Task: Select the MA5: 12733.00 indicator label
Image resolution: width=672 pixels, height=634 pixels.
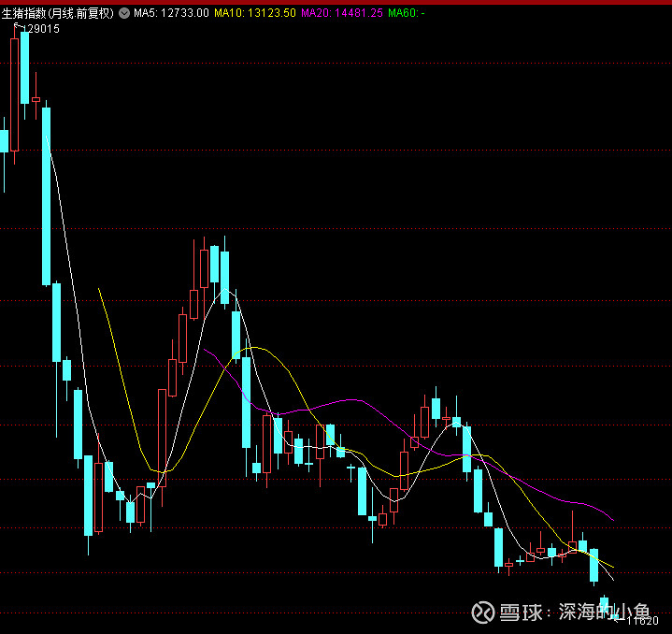Action: pyautogui.click(x=171, y=13)
